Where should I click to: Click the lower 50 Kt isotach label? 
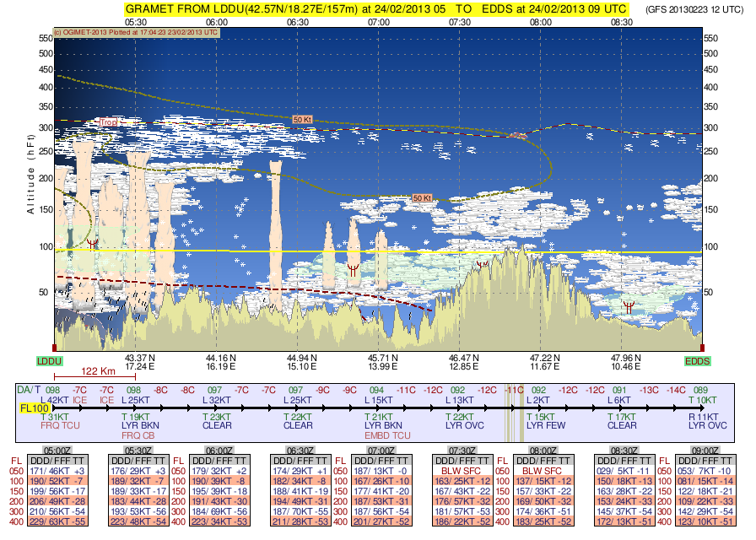click(422, 197)
